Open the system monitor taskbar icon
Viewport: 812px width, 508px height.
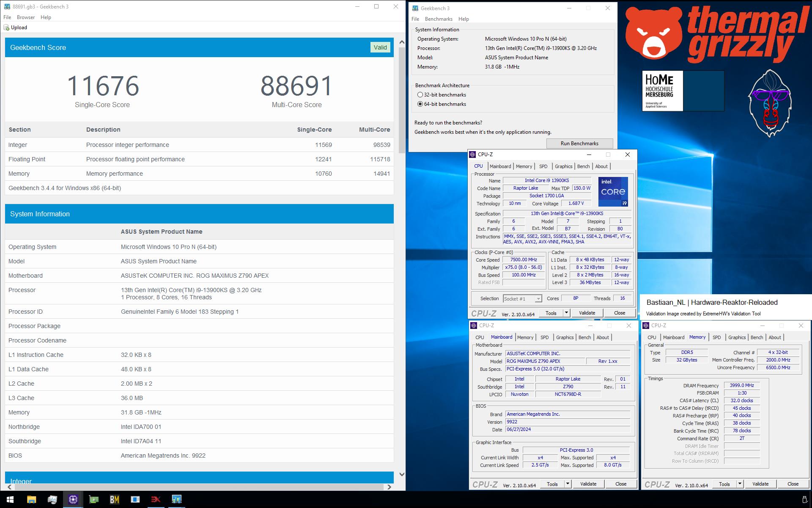click(x=52, y=500)
